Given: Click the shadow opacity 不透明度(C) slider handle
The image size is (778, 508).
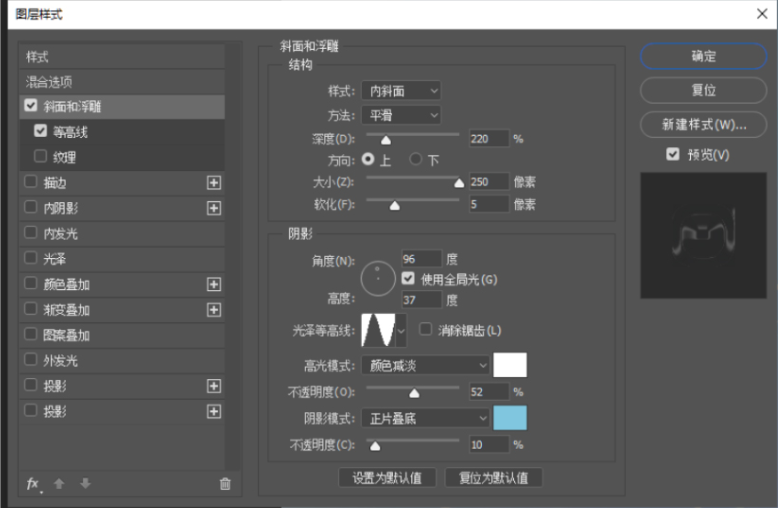Looking at the screenshot, I should [375, 446].
